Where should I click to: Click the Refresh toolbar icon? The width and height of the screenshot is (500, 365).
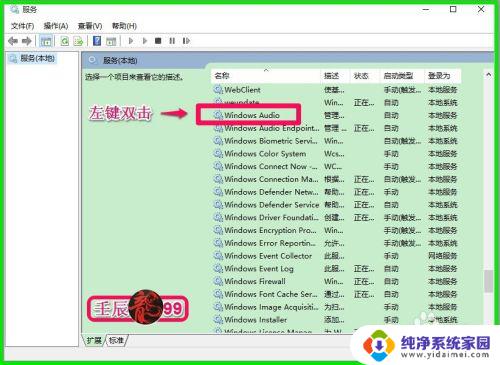64,41
